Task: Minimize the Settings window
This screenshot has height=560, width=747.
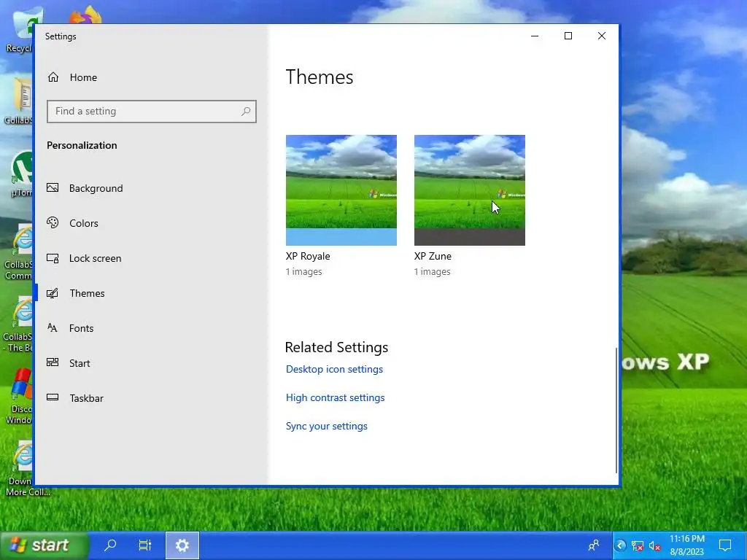Action: tap(535, 36)
